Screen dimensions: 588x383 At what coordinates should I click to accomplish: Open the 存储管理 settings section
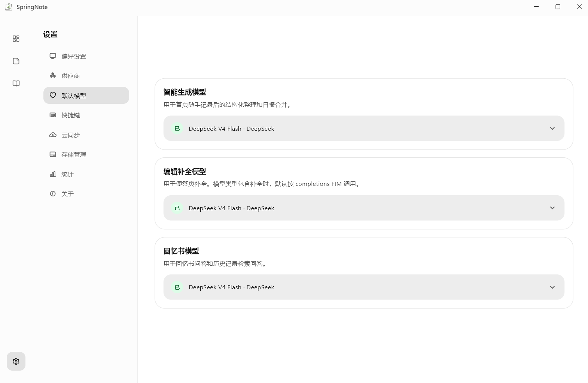(x=86, y=154)
